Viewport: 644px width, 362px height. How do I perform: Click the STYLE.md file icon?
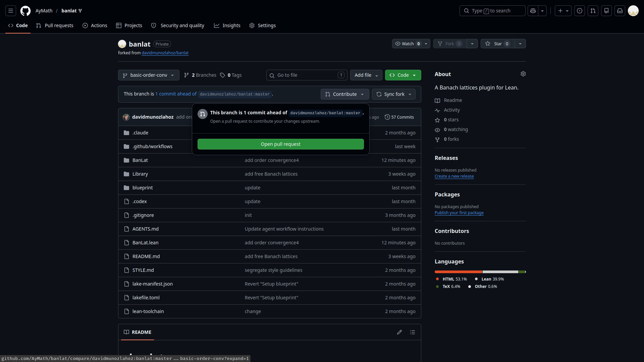point(126,270)
